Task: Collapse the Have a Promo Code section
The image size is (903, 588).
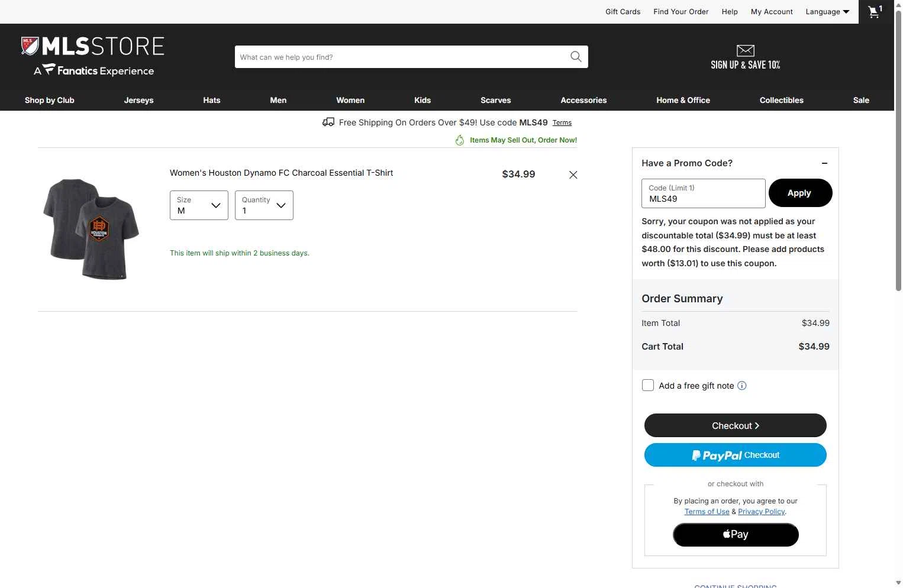Action: pyautogui.click(x=824, y=163)
